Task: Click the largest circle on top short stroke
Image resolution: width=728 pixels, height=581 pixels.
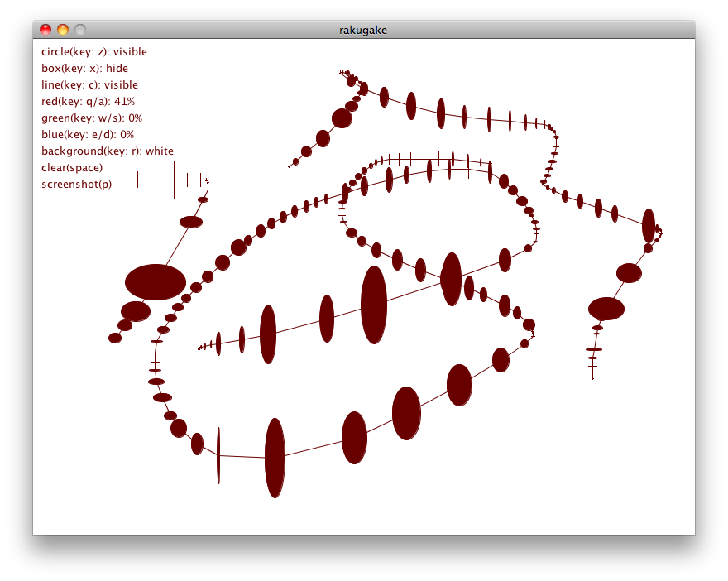Action: (342, 118)
